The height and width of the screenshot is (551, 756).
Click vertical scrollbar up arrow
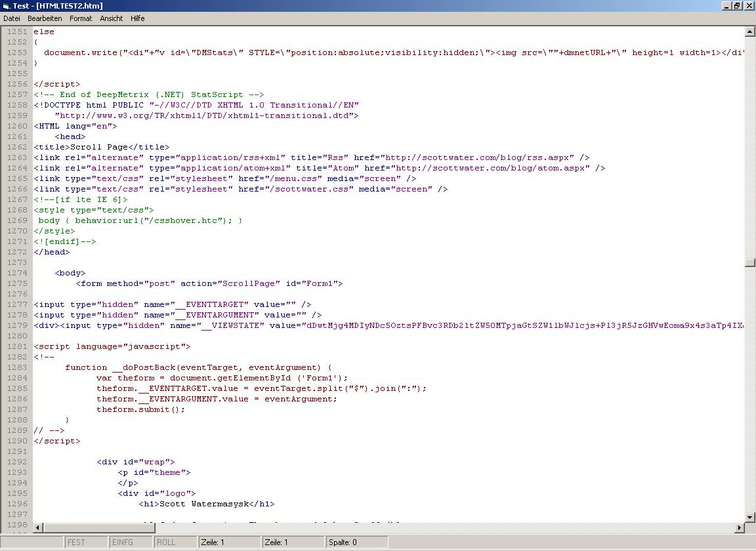click(749, 32)
